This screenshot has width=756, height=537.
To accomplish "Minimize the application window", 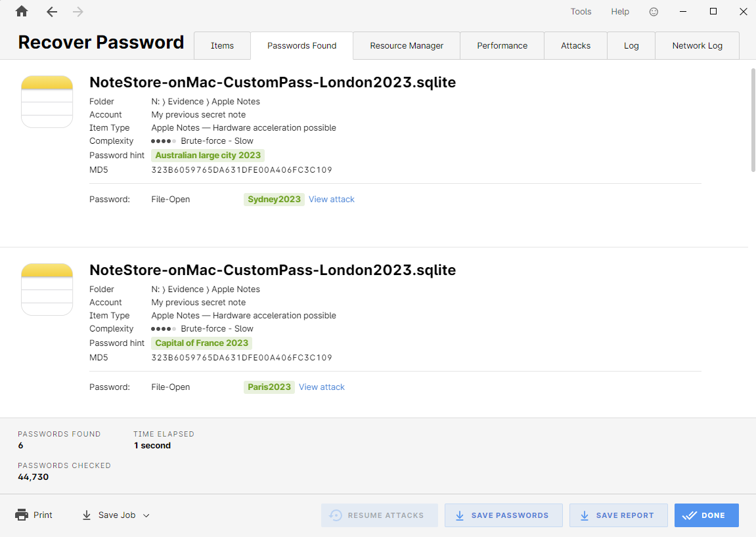I will (x=683, y=12).
